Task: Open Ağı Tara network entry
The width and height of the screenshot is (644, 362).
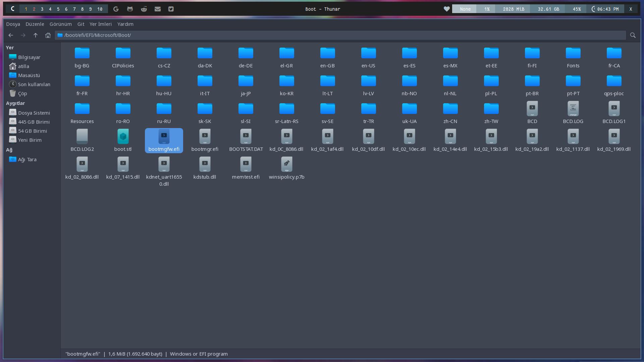Action: click(x=27, y=160)
